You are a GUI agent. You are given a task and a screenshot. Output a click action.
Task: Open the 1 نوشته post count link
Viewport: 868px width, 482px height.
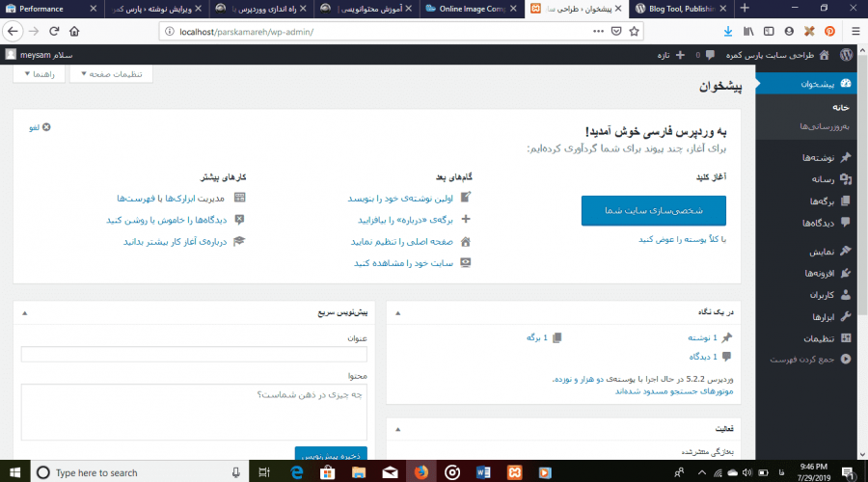pos(702,337)
